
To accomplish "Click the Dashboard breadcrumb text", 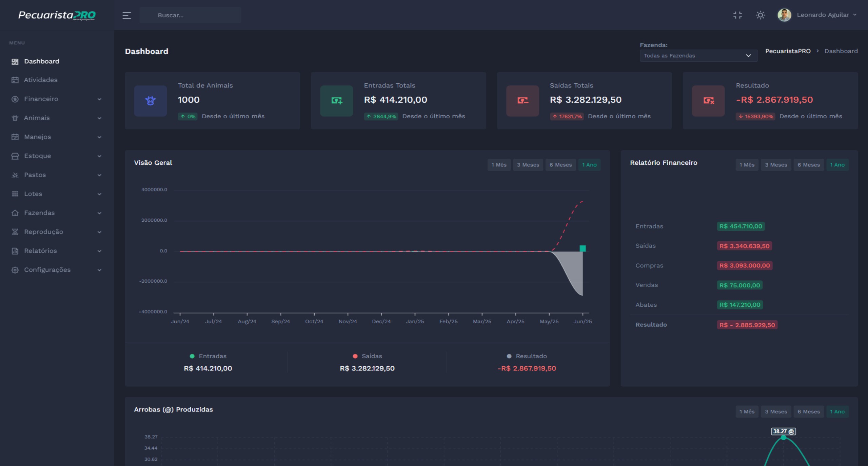I will point(841,51).
